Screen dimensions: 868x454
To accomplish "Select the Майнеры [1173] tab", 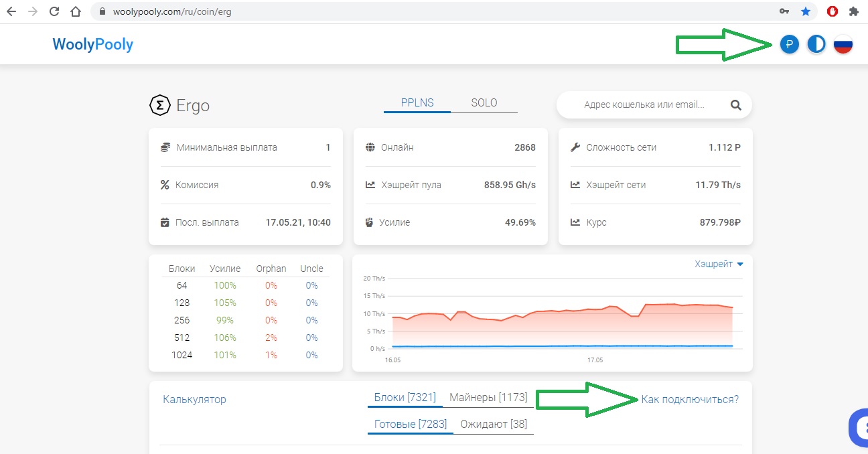I will 488,398.
